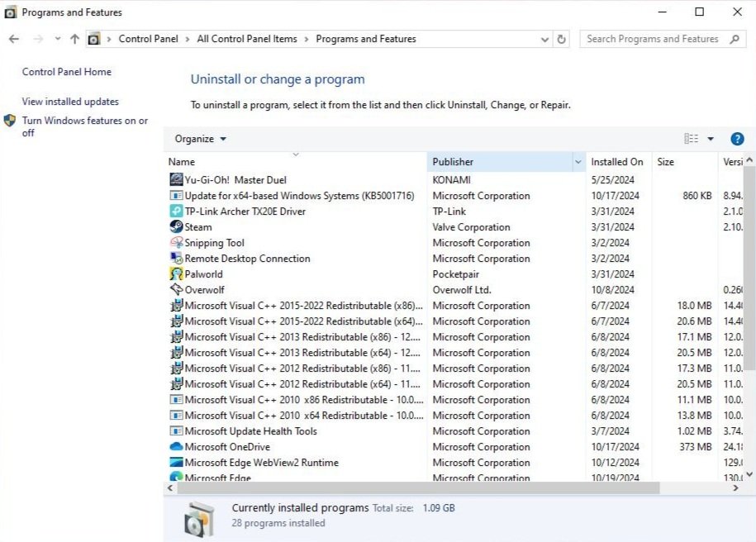Open the Organize dropdown menu

click(x=200, y=139)
